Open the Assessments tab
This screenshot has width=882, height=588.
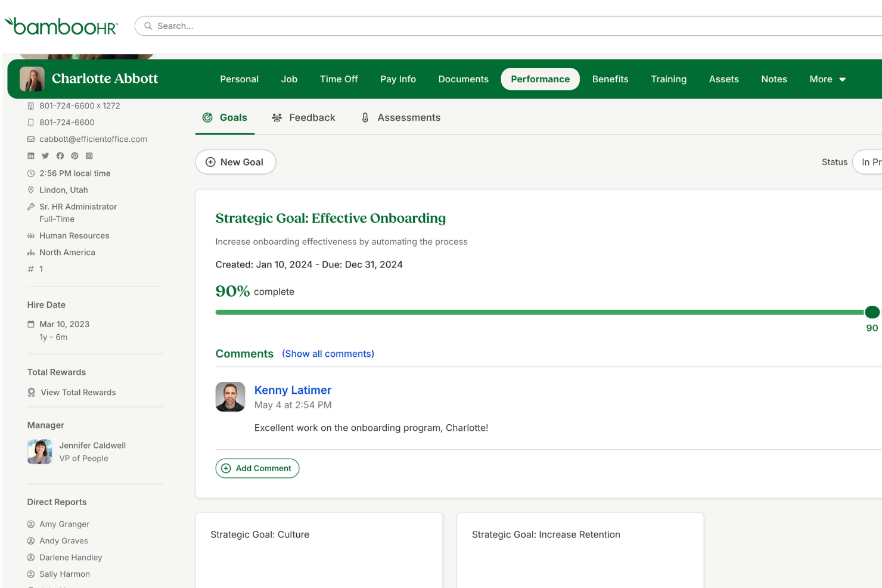pos(400,117)
